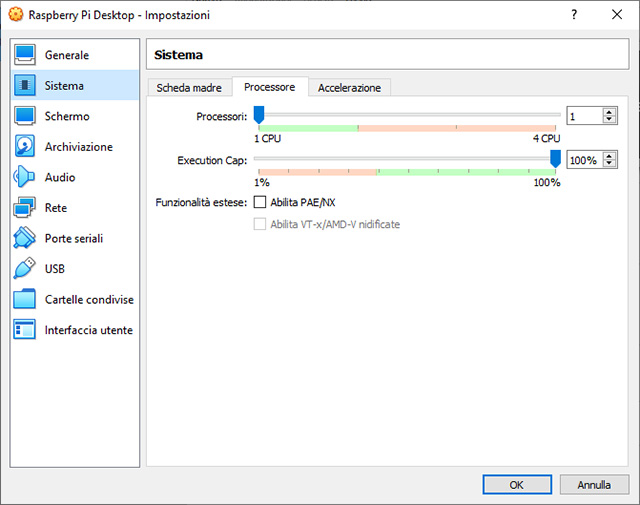Click the Processori slider handle
Screen dimensions: 640x505
(x=258, y=115)
